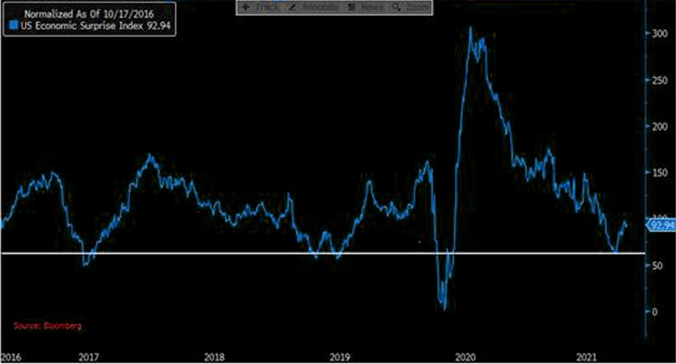Image resolution: width=676 pixels, height=364 pixels.
Task: Select the Zoom magnifier tool
Action: [411, 7]
